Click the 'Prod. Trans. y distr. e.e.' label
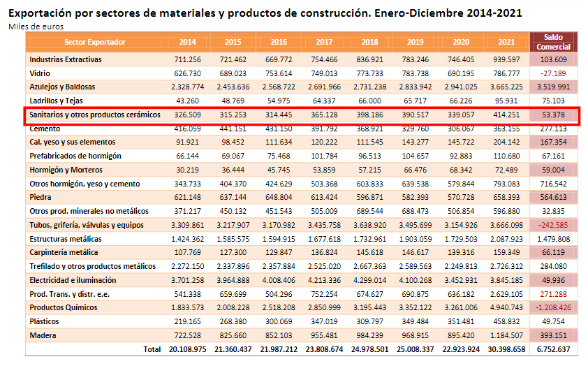588x366 pixels. click(69, 294)
